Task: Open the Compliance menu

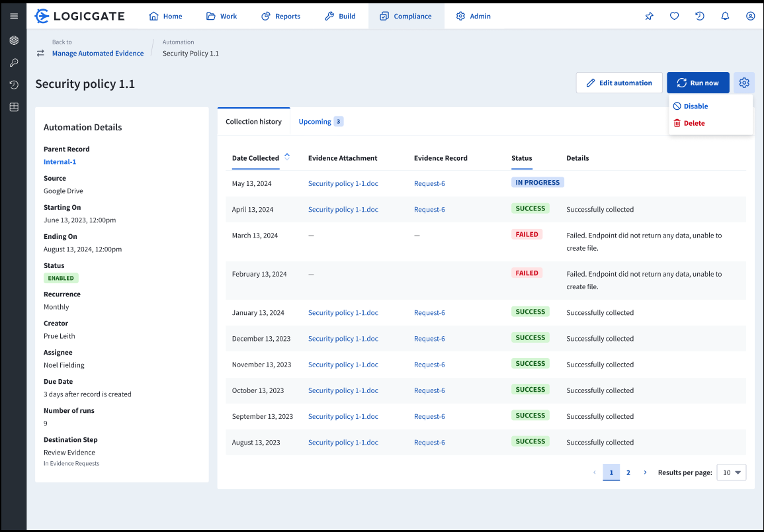Action: (406, 16)
